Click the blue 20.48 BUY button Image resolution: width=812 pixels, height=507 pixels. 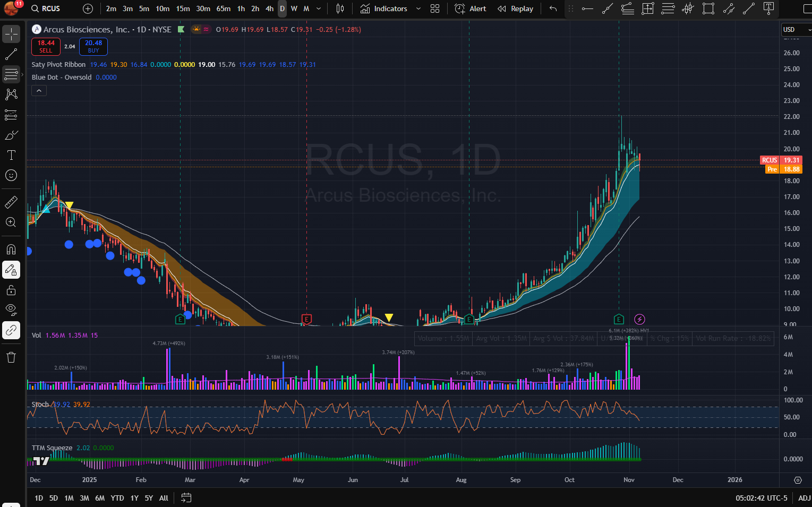(x=93, y=47)
